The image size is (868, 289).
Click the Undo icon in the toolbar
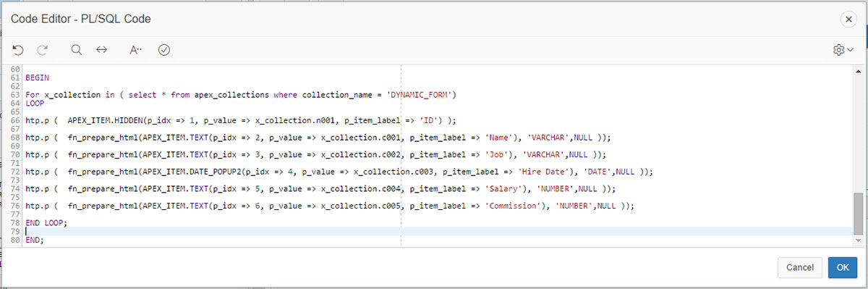(19, 49)
